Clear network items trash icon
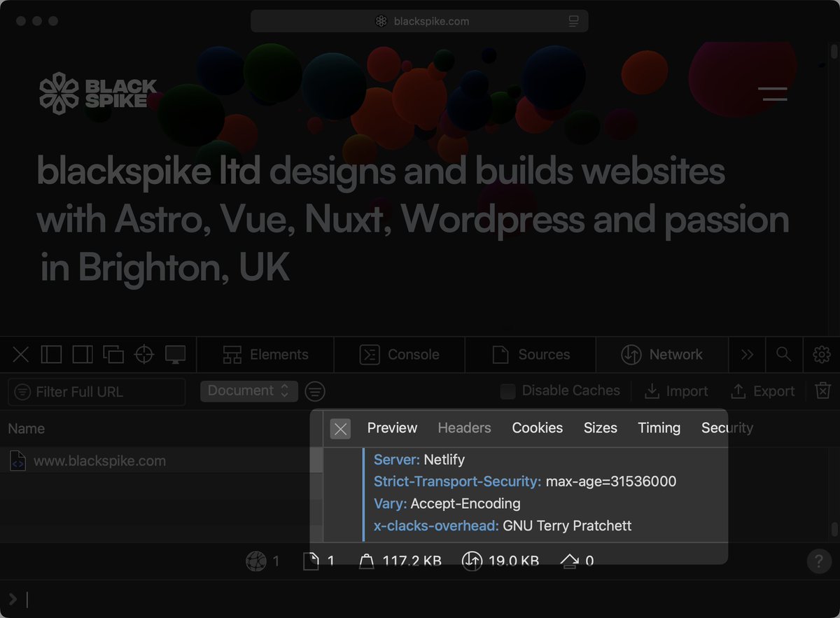840x618 pixels. (823, 391)
